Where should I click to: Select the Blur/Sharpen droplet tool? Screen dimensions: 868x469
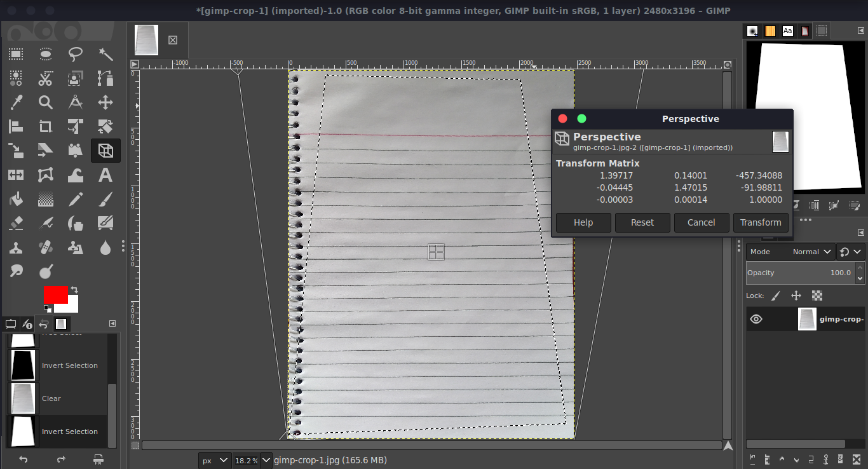105,247
